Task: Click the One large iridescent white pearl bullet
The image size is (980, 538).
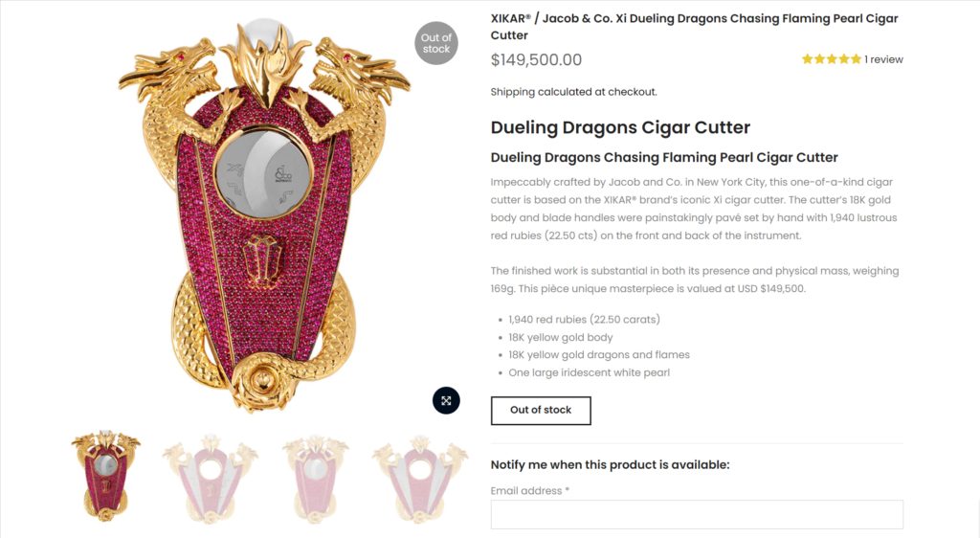Action: (x=589, y=372)
